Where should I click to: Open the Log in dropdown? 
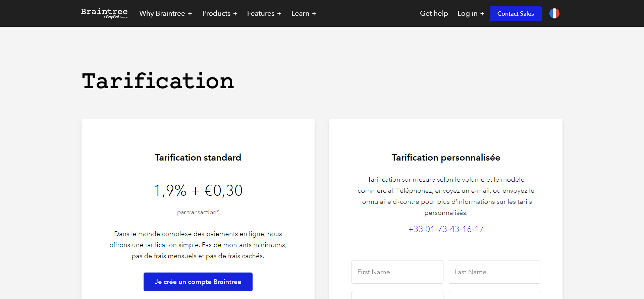[x=471, y=13]
